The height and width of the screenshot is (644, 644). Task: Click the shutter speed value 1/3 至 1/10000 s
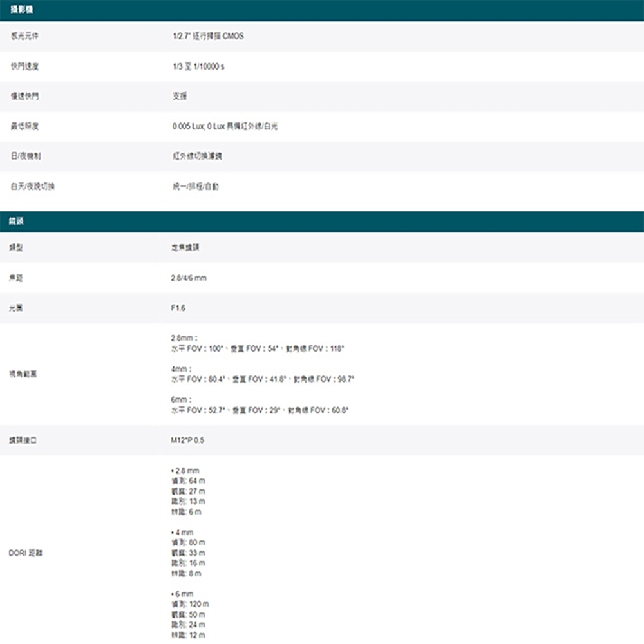tap(194, 66)
